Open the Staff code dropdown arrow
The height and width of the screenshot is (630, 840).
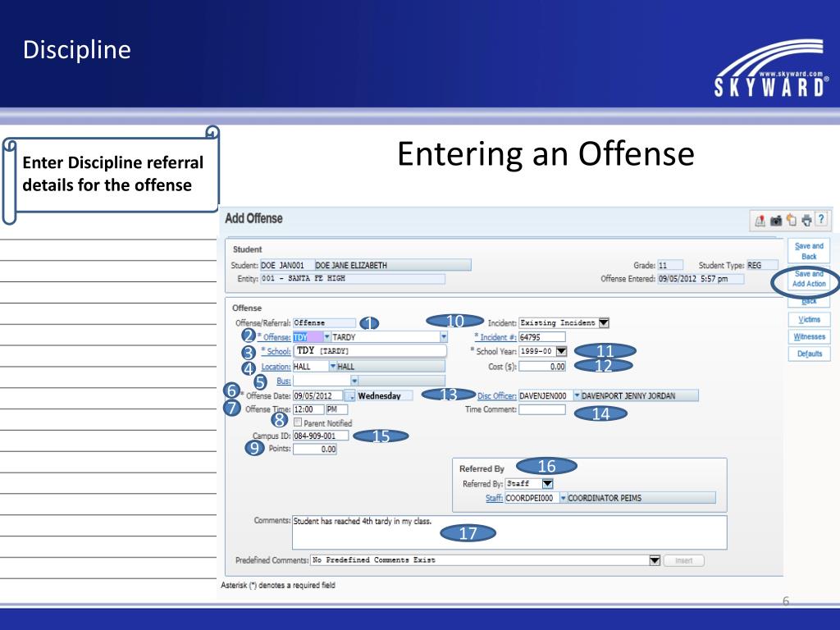point(563,498)
